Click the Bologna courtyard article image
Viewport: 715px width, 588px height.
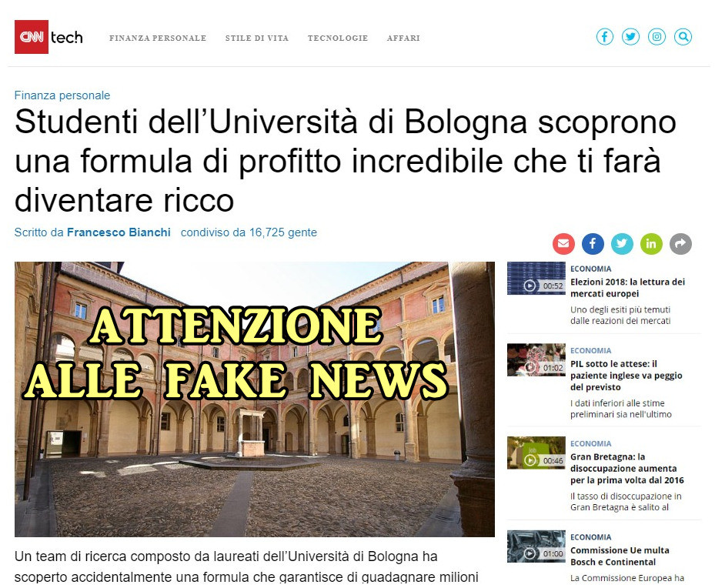click(255, 399)
